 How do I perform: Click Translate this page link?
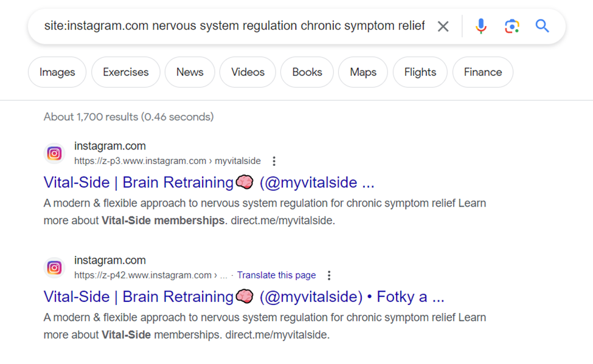click(x=277, y=275)
